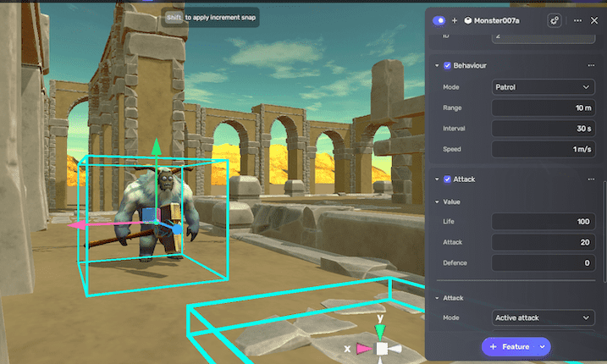Viewport: 607px width, 364px height.
Task: Click the Range input field
Action: [543, 108]
